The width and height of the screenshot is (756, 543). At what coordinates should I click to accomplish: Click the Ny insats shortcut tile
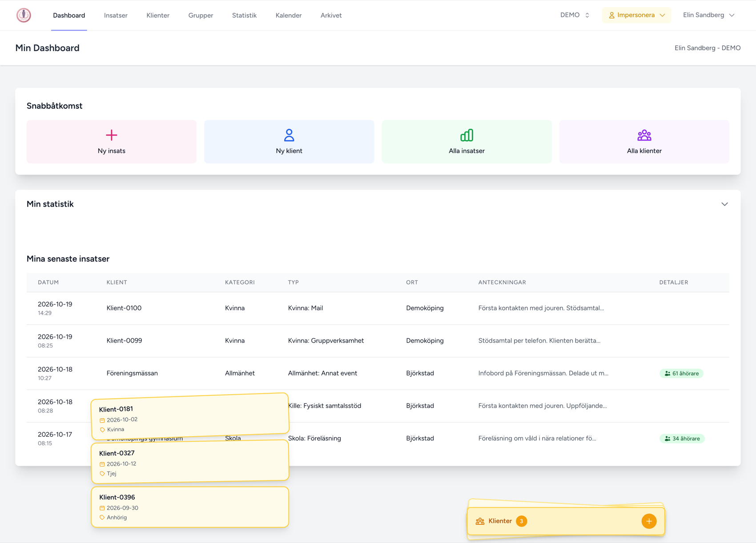(112, 142)
